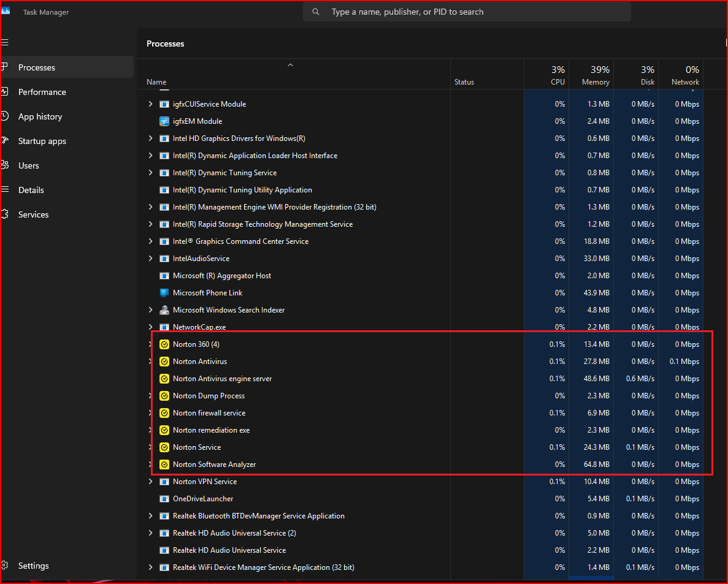
Task: Expand the Norton VPN Service group
Action: (150, 482)
